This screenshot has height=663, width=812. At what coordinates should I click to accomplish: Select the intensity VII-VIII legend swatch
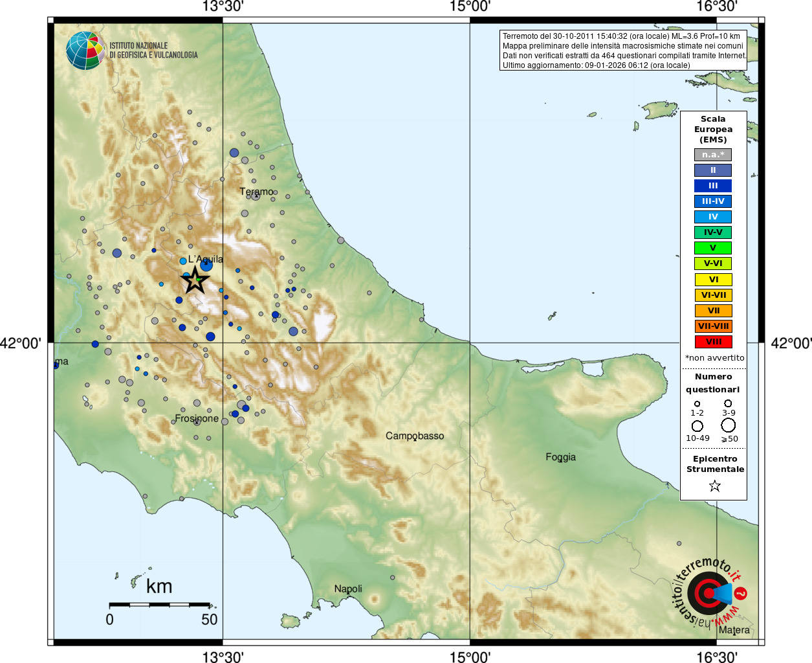point(713,326)
